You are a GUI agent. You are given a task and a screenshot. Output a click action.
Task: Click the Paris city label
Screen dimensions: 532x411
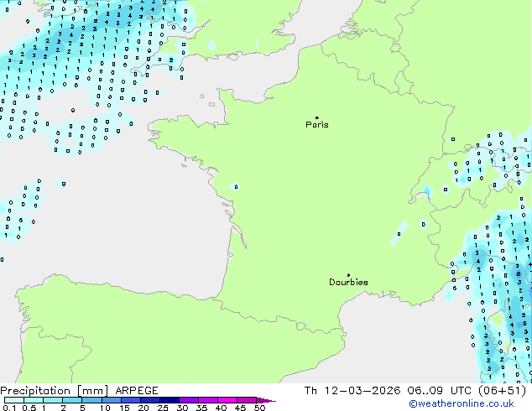[317, 125]
